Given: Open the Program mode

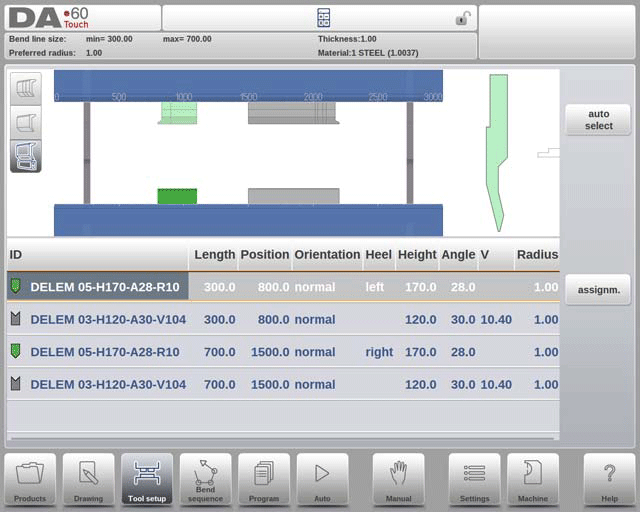Looking at the screenshot, I should [264, 479].
